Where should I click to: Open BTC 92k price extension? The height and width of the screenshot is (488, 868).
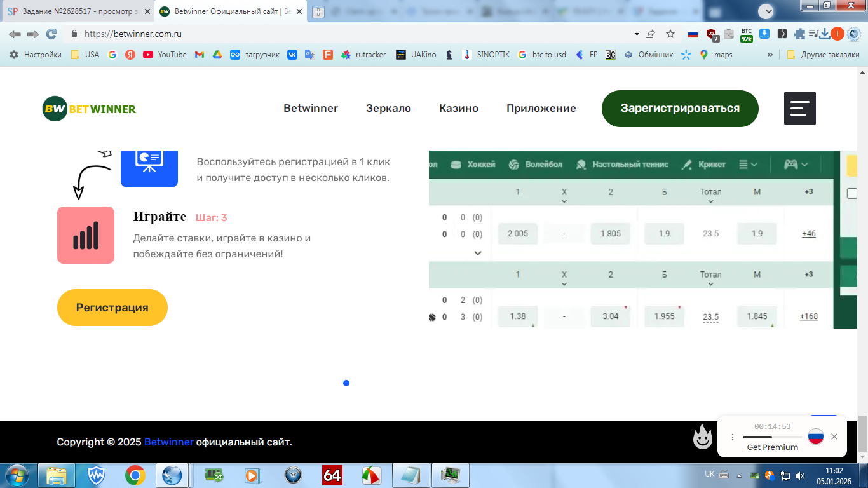(x=747, y=34)
